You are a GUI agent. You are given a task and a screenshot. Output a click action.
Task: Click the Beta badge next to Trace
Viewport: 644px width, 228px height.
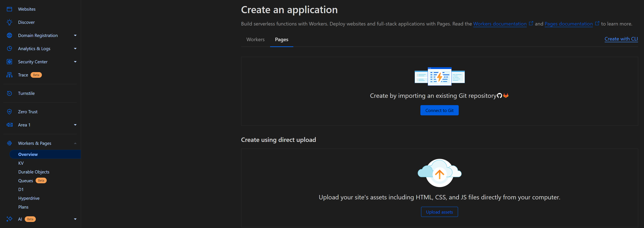pyautogui.click(x=36, y=75)
